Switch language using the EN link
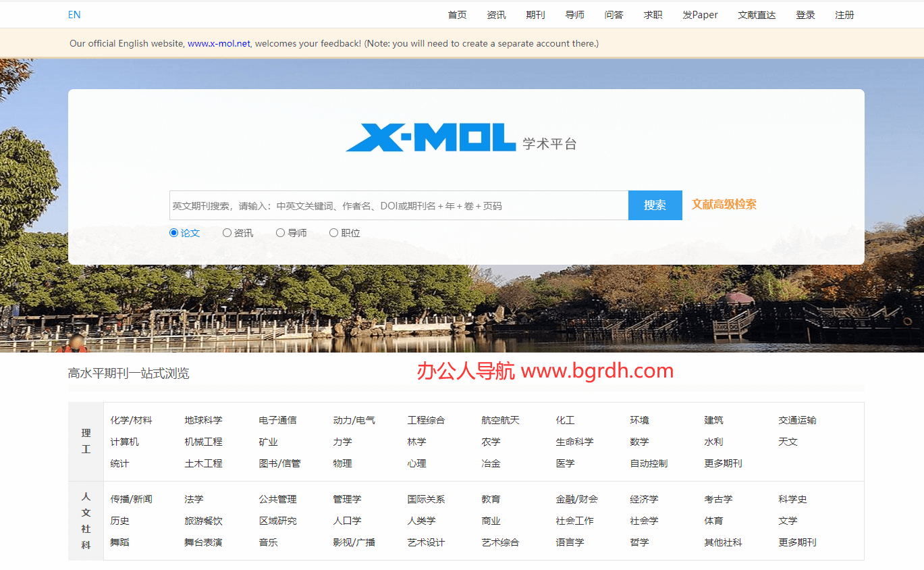The image size is (924, 570). pyautogui.click(x=74, y=14)
